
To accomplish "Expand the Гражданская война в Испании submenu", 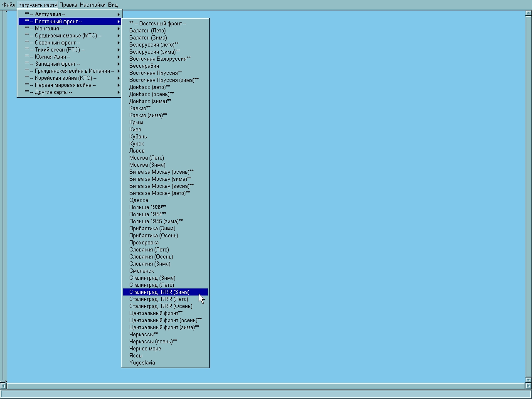I will tap(70, 71).
